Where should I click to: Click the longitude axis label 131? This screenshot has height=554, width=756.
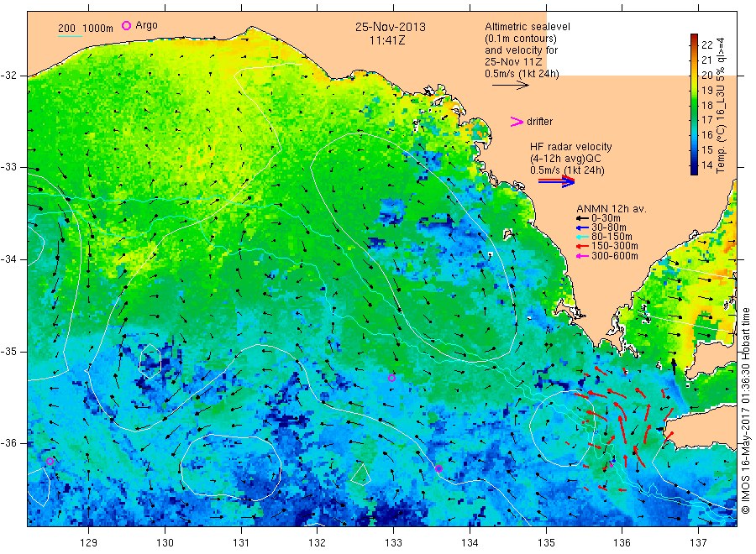241,543
